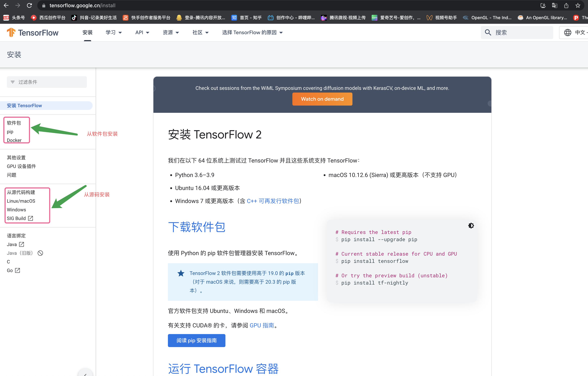Click the 搜索 search field
This screenshot has width=588, height=376.
click(x=517, y=33)
